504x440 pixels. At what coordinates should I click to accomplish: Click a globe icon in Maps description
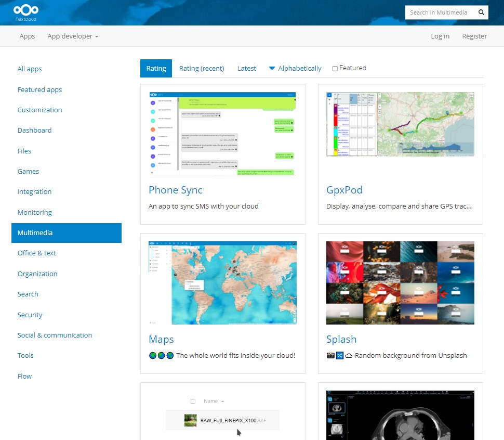(153, 355)
